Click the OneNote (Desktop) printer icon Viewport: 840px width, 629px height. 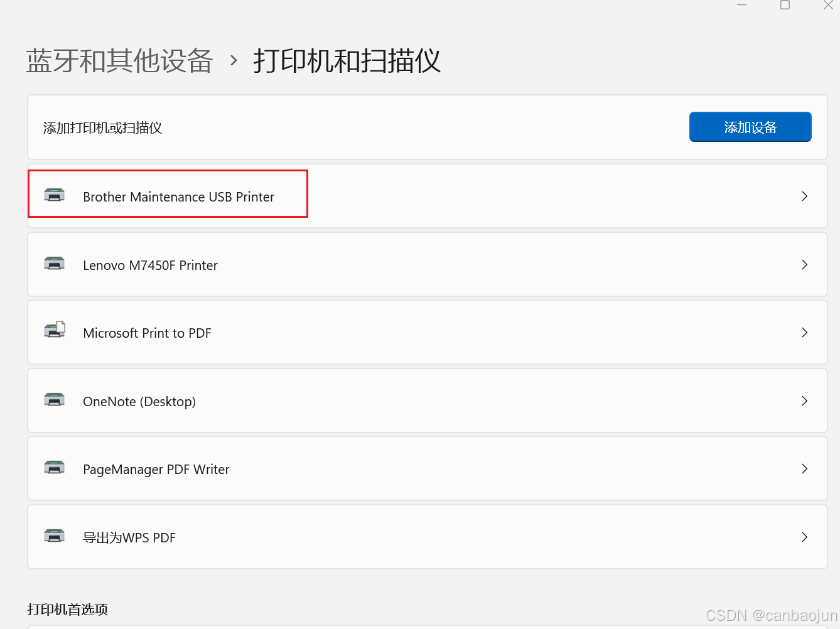(55, 400)
